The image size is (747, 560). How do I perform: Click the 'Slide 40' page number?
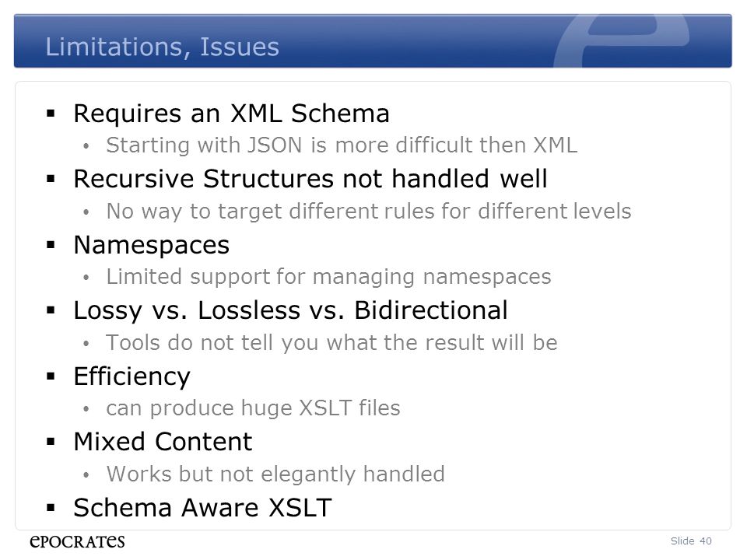[691, 541]
